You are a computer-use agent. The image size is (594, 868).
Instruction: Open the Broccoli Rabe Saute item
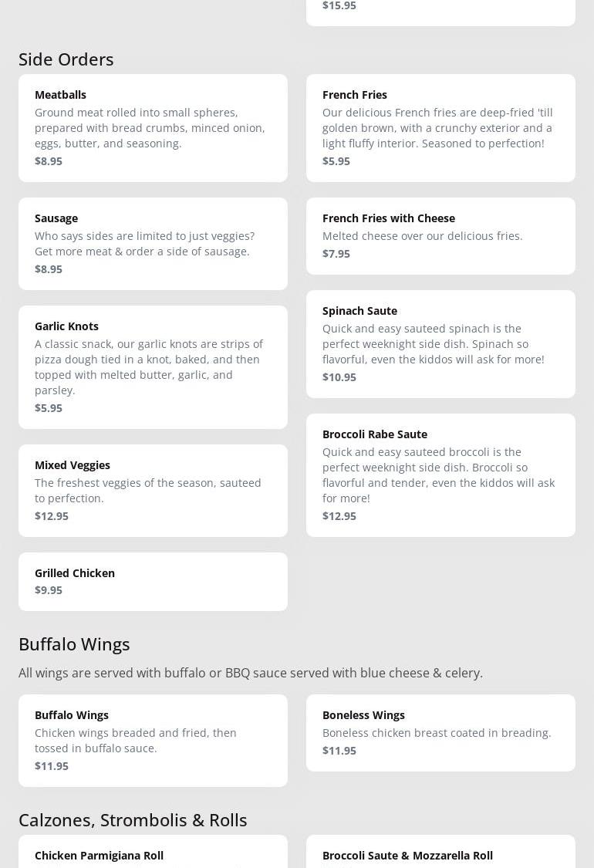[440, 475]
